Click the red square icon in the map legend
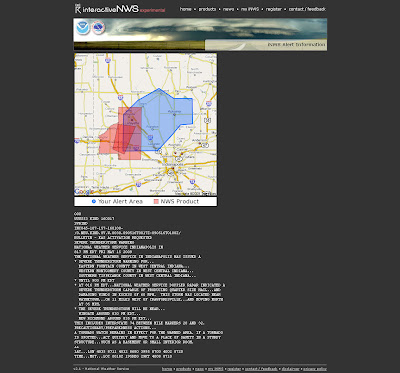This screenshot has width=400, height=373. [x=156, y=201]
